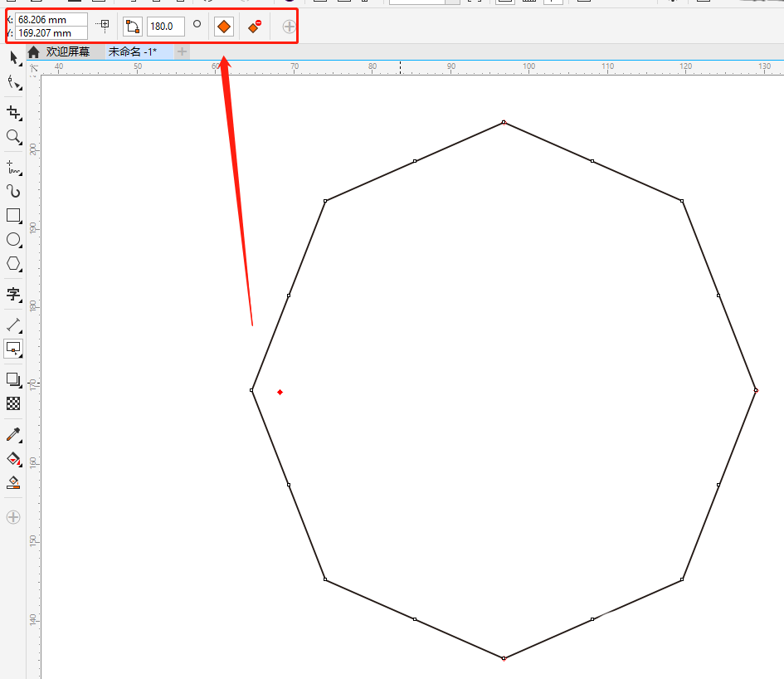Select the Shape node-editing tool
784x679 pixels.
point(13,83)
